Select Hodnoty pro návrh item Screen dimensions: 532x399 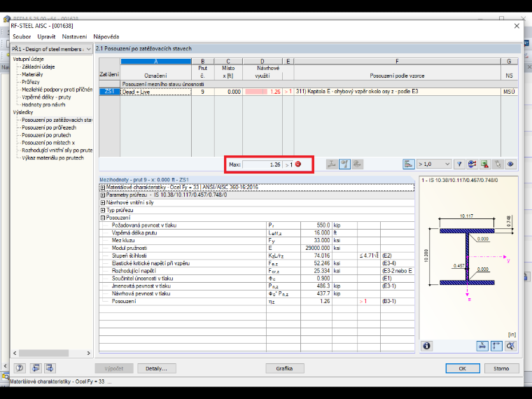(x=43, y=104)
